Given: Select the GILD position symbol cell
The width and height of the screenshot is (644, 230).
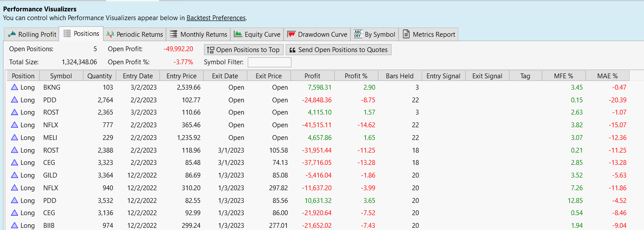Looking at the screenshot, I should (50, 175).
